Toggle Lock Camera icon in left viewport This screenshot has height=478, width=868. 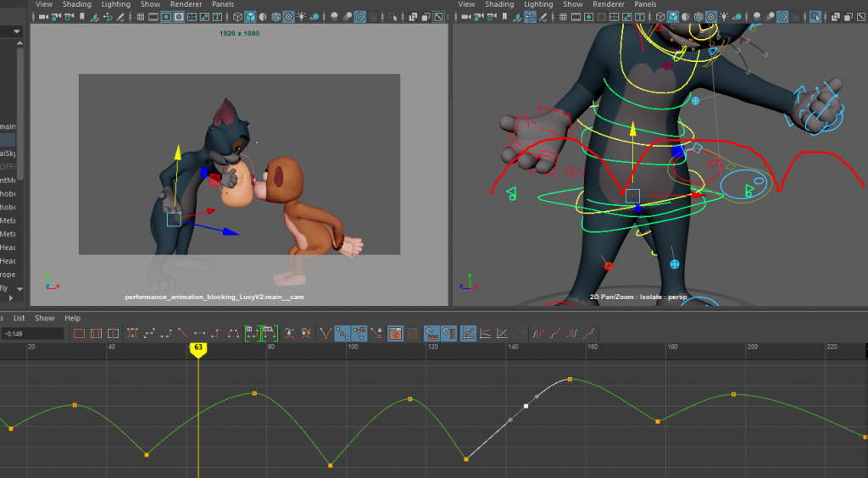pos(56,17)
